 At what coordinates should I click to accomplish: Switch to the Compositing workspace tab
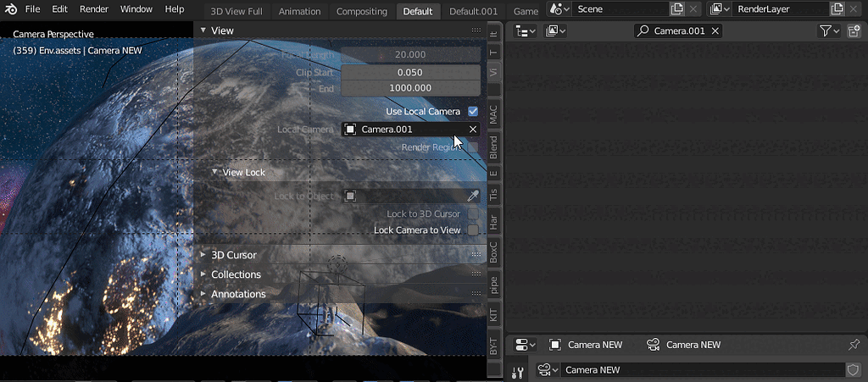[362, 11]
